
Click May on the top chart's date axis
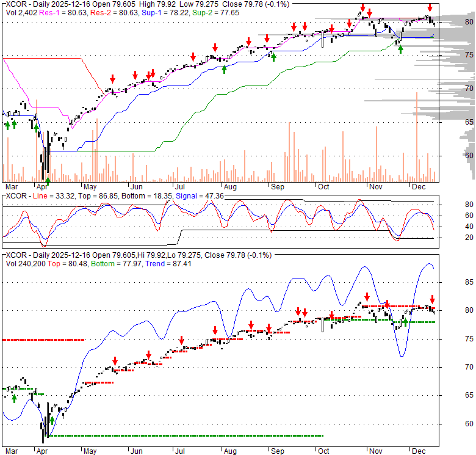pos(90,186)
